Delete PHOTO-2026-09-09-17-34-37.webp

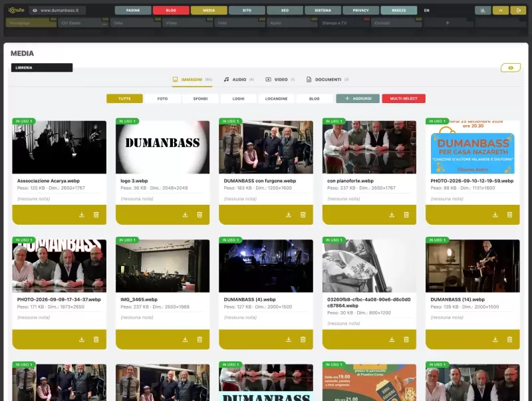coord(96,340)
